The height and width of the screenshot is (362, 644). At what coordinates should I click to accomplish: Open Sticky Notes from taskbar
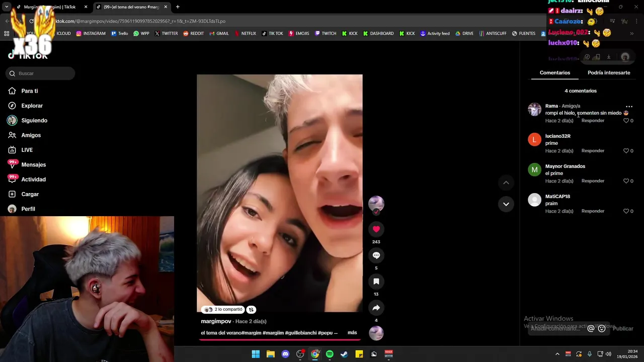click(359, 354)
